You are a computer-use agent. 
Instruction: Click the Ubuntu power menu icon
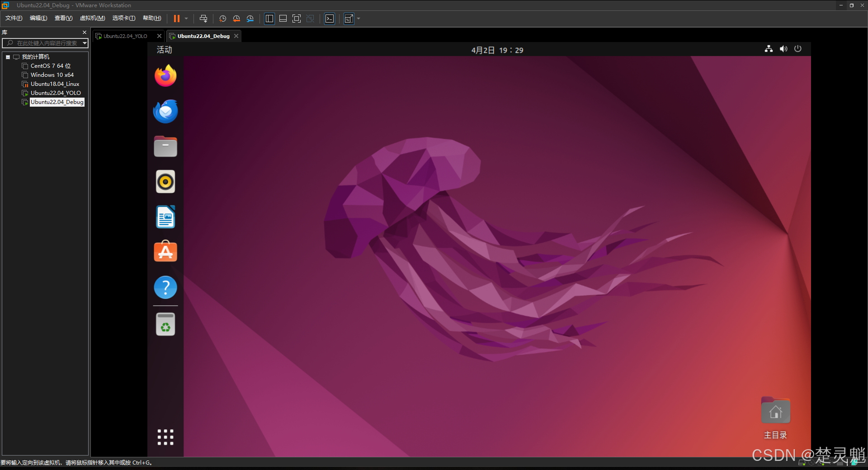tap(798, 49)
